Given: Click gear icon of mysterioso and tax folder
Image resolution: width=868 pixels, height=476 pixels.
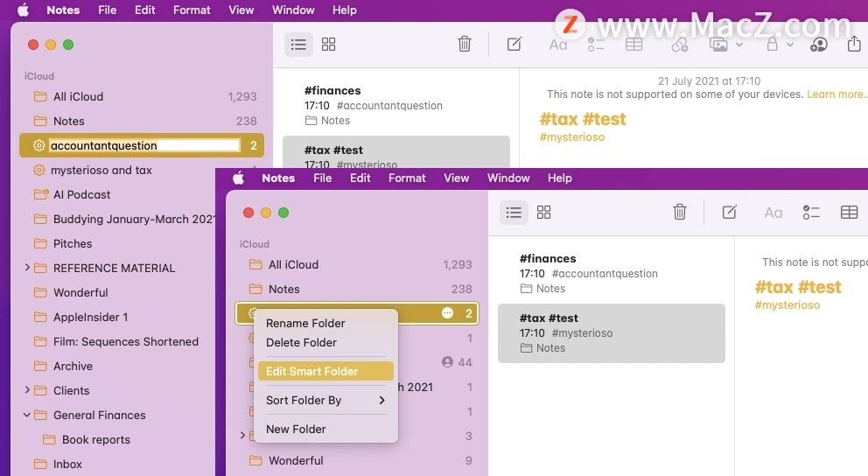Looking at the screenshot, I should [38, 170].
